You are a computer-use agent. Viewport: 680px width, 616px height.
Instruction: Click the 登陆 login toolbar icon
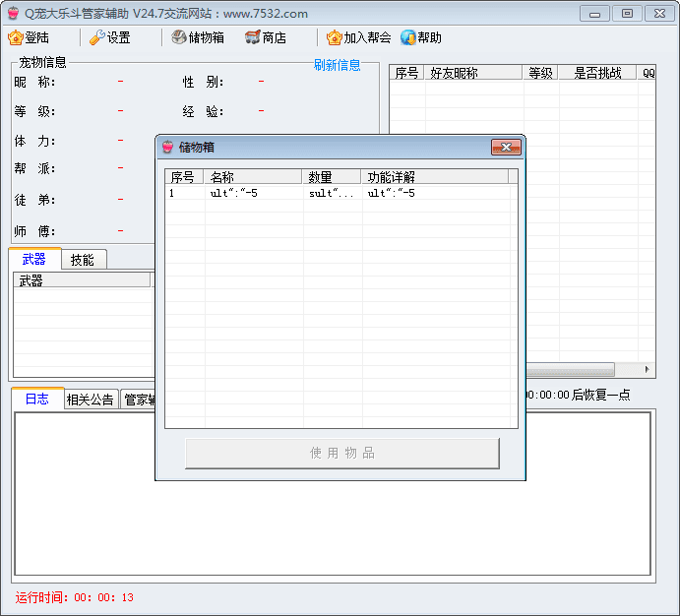click(x=16, y=37)
